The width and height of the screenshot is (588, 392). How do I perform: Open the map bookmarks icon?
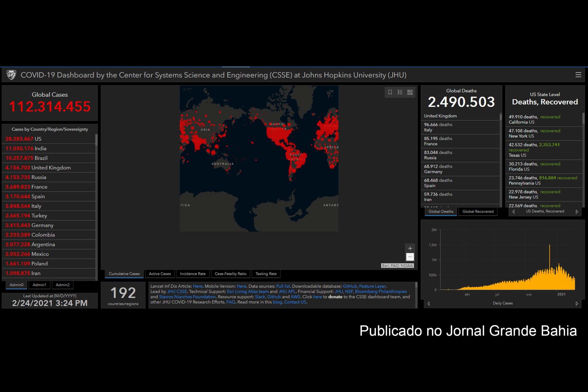pos(390,92)
